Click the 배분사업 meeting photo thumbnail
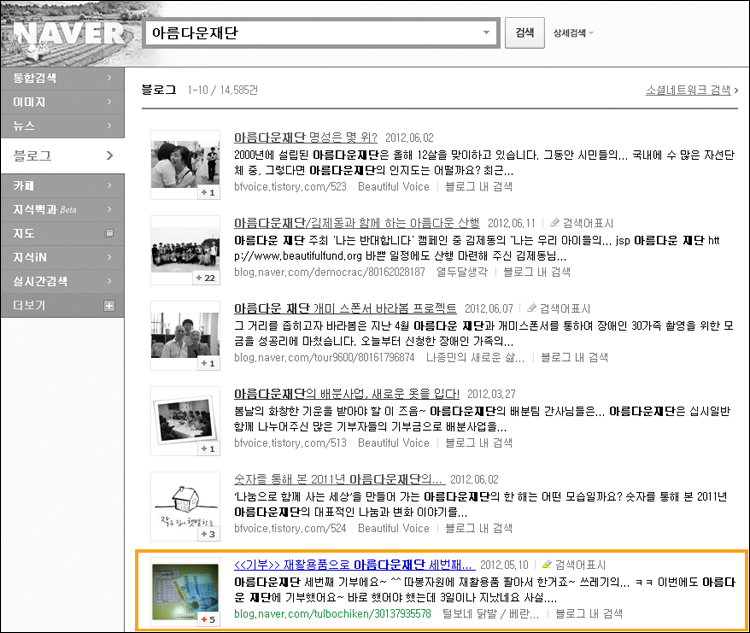750x633 pixels. tap(185, 421)
